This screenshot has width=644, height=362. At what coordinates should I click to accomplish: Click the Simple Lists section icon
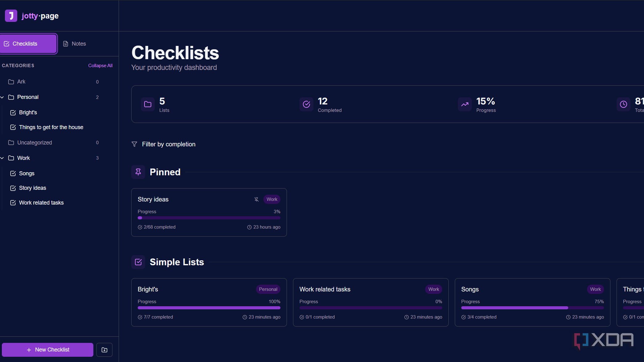(x=138, y=262)
